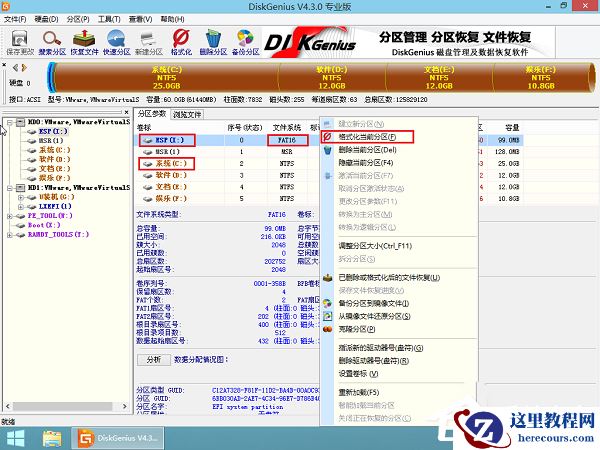Viewport: 600px width, 450px height.
Task: Select Boot(X:) in the left tree
Action: (x=44, y=225)
